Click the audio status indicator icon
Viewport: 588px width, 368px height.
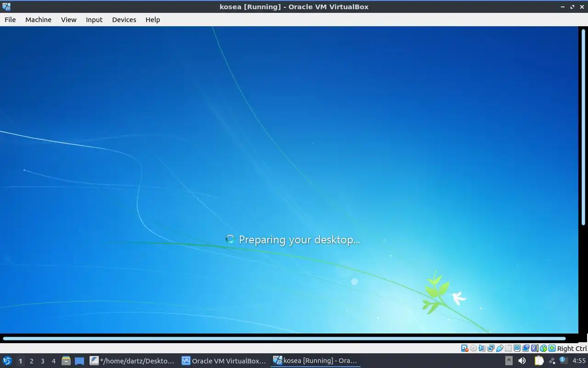tap(482, 349)
